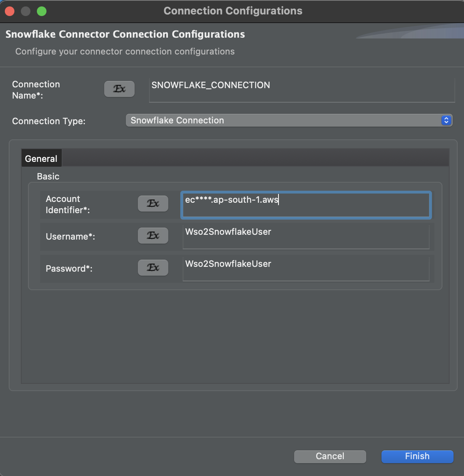Screen dimensions: 464x476
Task: Click the expression button beside Username
Action: pos(153,236)
